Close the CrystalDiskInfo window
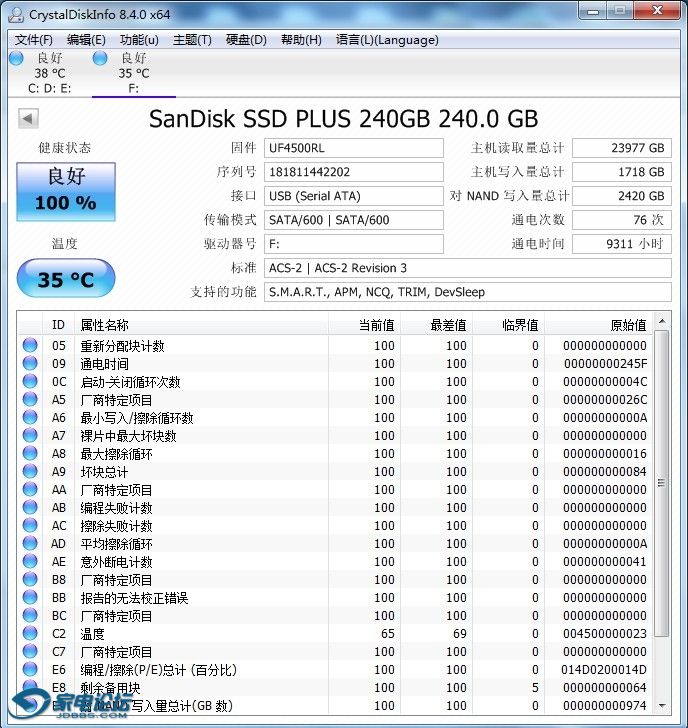Viewport: 688px width, 728px height. (657, 10)
